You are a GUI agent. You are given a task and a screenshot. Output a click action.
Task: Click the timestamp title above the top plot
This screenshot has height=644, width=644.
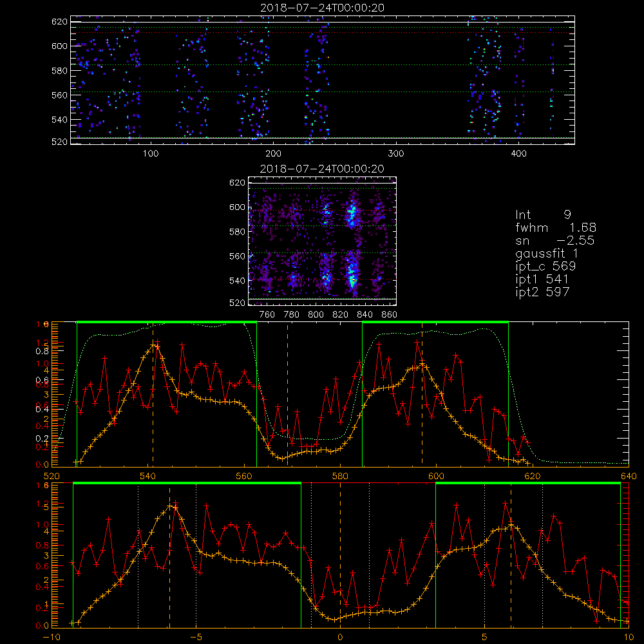322,8
